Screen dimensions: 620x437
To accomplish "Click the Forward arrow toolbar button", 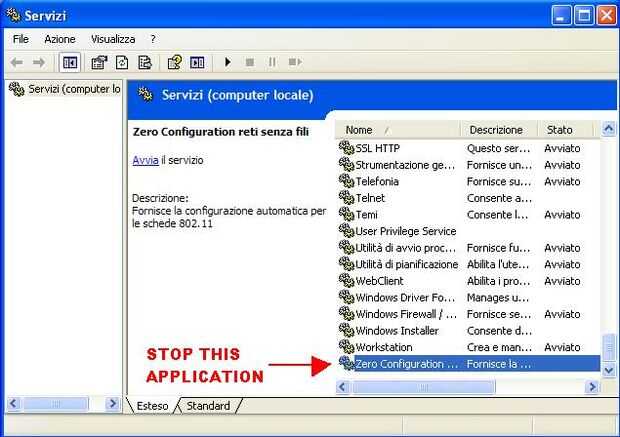I will coord(39,62).
